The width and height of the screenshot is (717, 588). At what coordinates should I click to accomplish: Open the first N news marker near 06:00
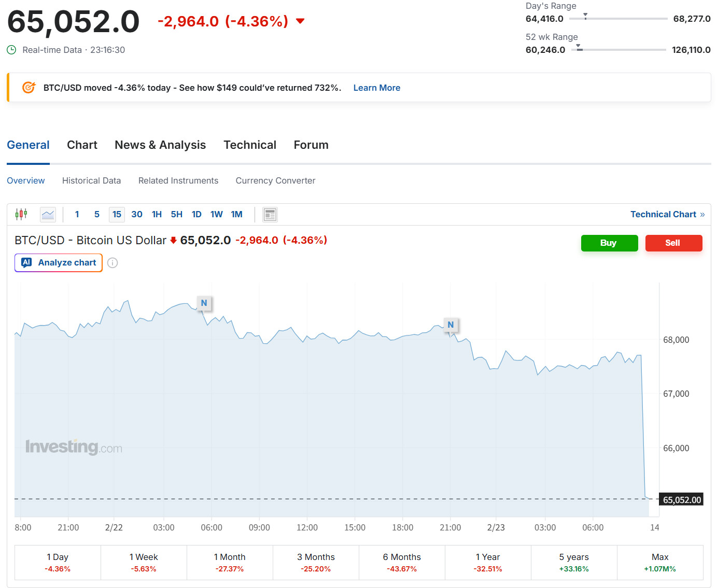tap(204, 303)
